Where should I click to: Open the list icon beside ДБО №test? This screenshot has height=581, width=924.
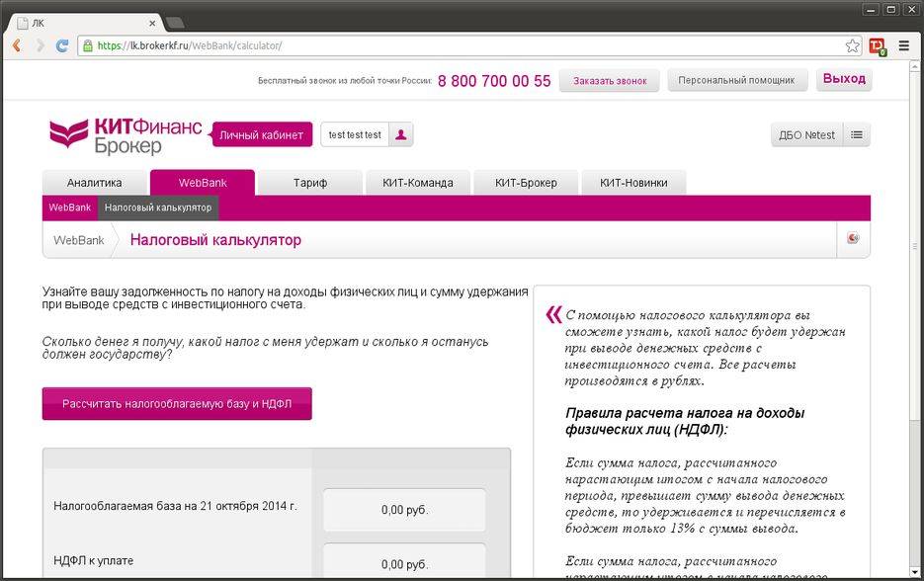point(857,135)
